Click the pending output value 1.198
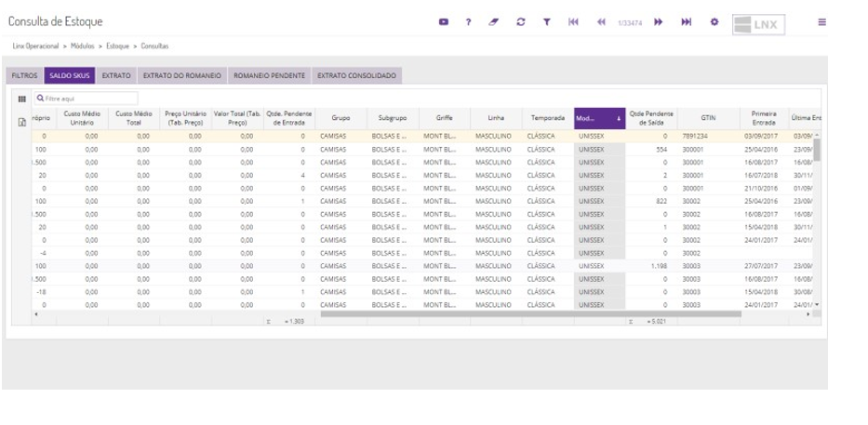868x425 pixels. click(x=659, y=266)
